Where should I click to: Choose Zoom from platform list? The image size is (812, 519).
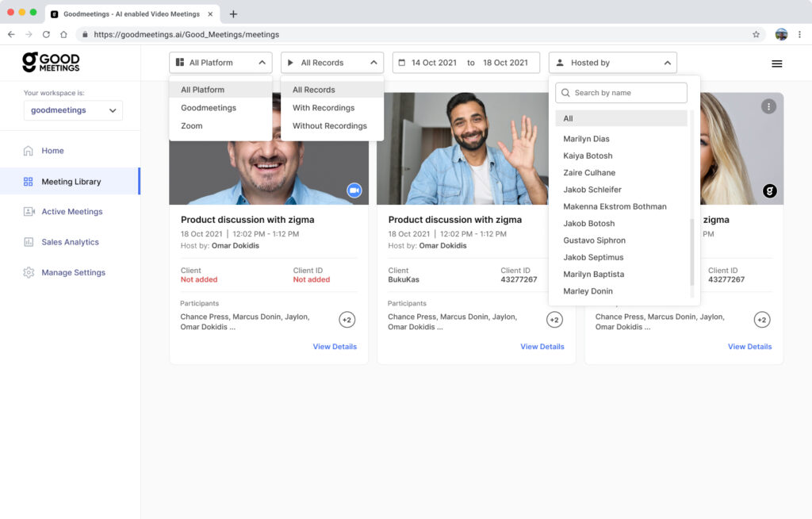(192, 126)
